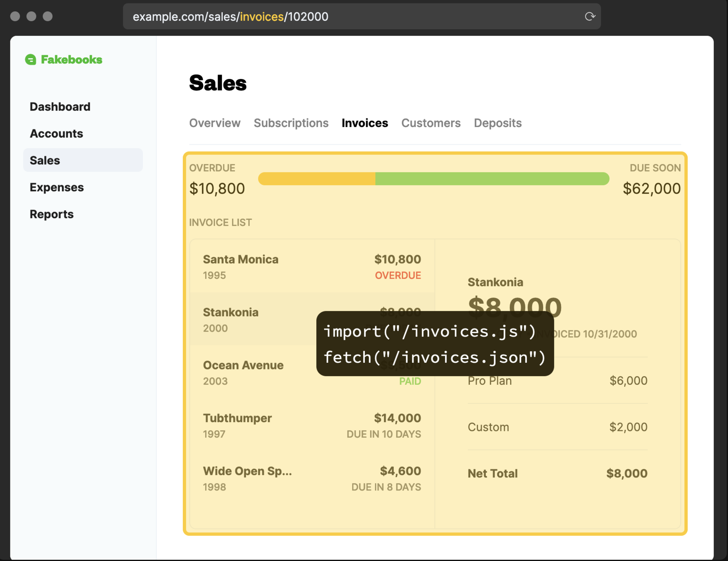Go to Accounts in the sidebar

(x=57, y=133)
